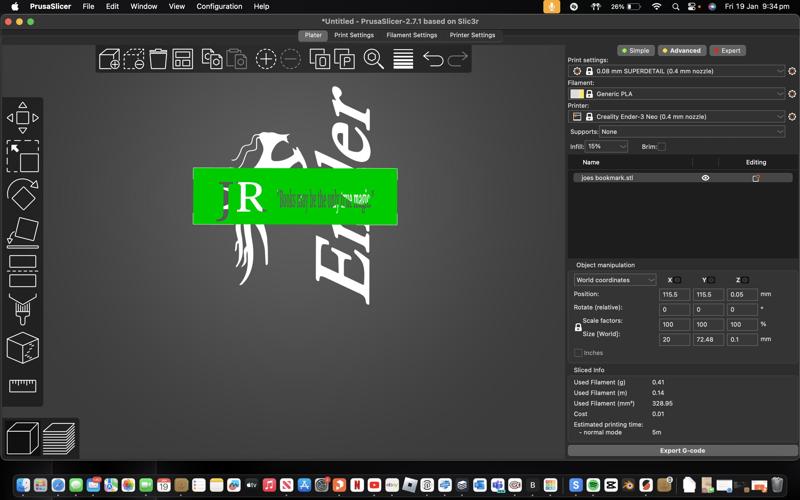Viewport: 800px width, 500px height.
Task: Click the Delete all trash bin icon
Action: pos(158,59)
